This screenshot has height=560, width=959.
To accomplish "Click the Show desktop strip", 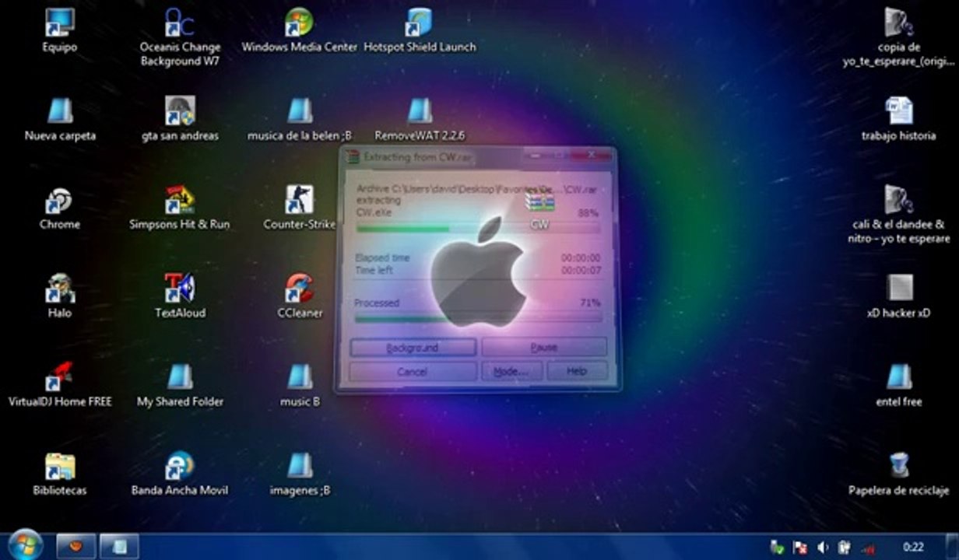I will pos(953,546).
